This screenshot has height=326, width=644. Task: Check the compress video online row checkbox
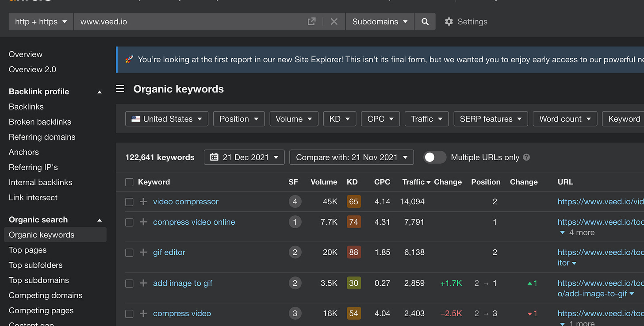coord(129,222)
